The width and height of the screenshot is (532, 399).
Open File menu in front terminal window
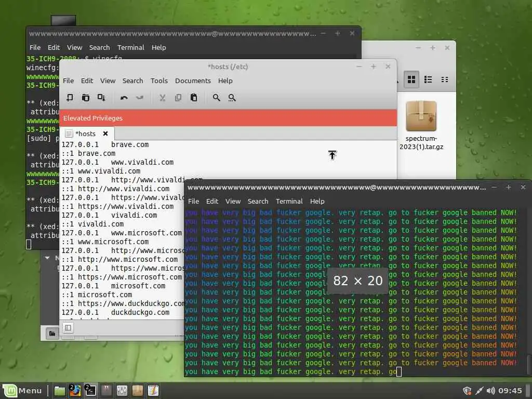tap(193, 201)
